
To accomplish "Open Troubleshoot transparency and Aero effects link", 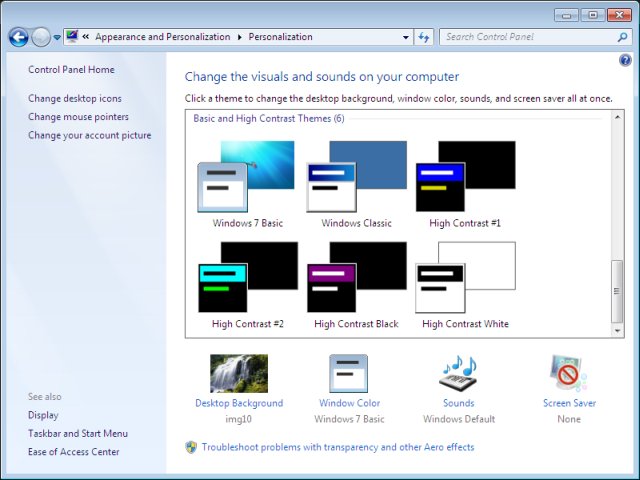I will 337,447.
